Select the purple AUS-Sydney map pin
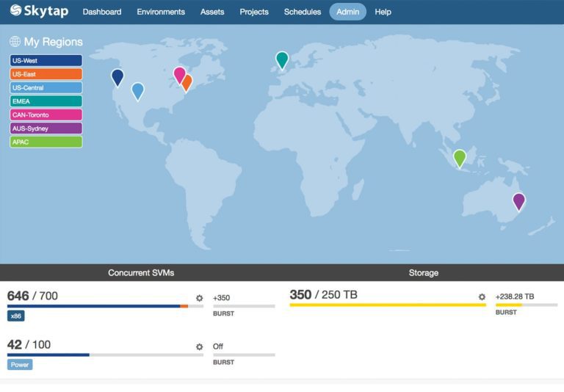 coord(518,200)
